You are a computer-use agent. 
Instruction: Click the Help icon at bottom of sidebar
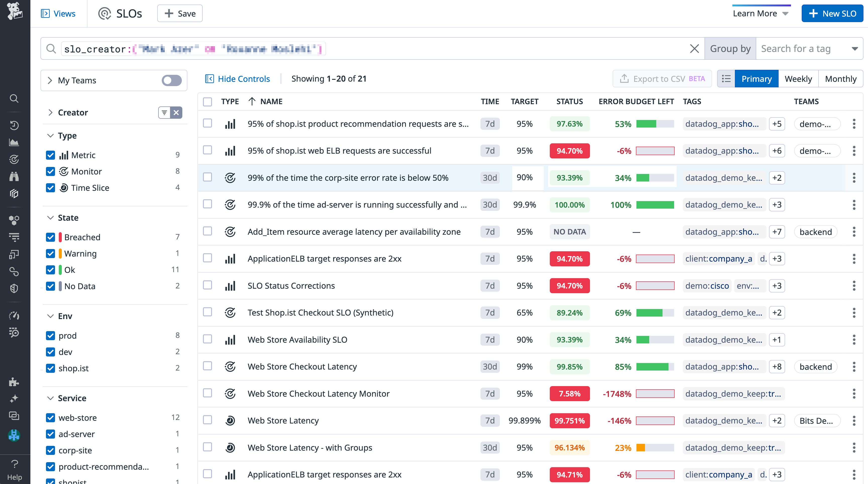tap(15, 464)
